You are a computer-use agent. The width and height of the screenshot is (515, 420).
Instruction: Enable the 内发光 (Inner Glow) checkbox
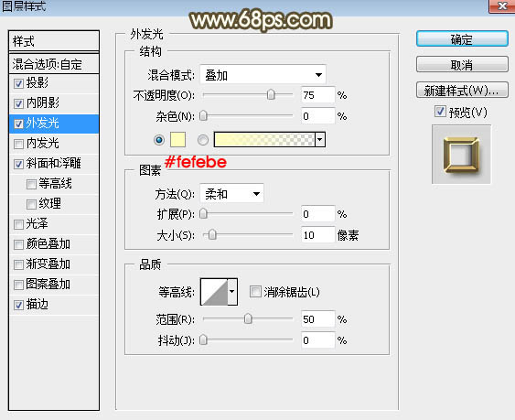18,144
